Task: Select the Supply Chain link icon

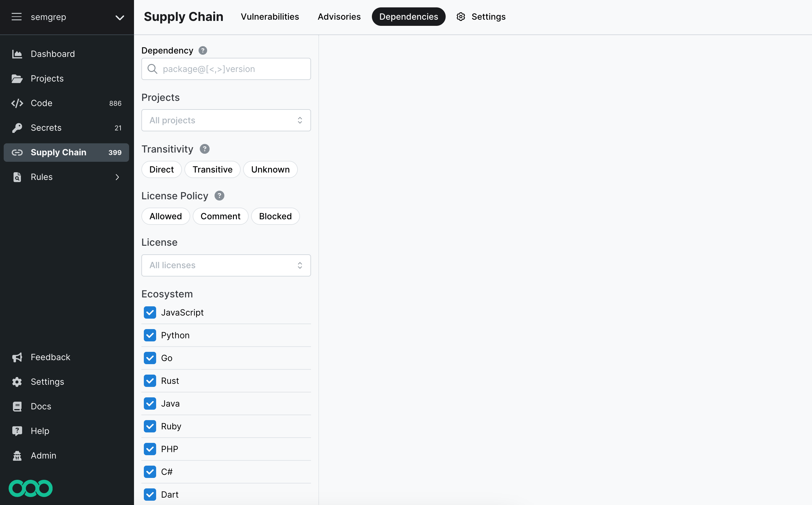Action: [x=17, y=152]
